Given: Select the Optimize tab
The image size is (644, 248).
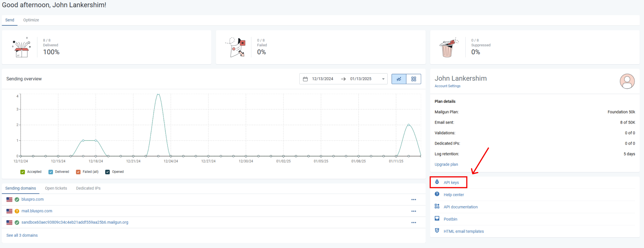Looking at the screenshot, I should pyautogui.click(x=31, y=20).
